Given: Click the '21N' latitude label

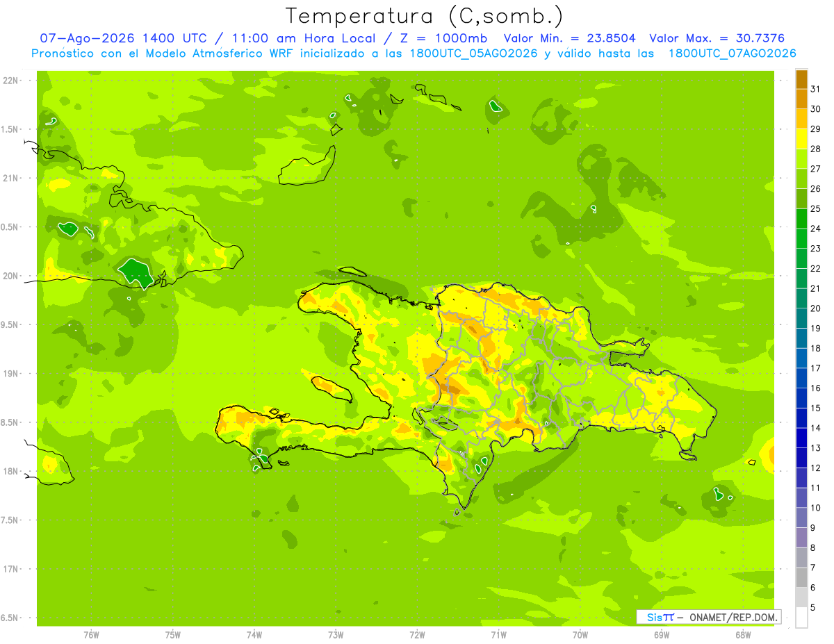Looking at the screenshot, I should point(10,179).
